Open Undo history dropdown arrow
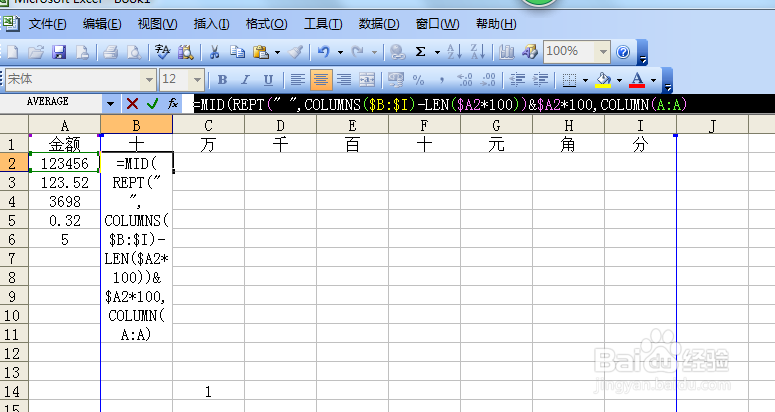Screen dimensions: 775x412 [x=340, y=52]
